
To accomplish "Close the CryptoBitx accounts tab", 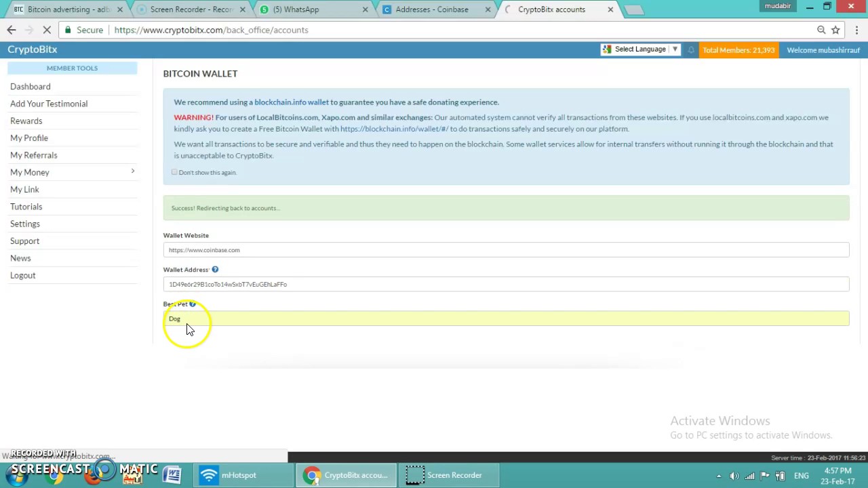I will click(610, 9).
